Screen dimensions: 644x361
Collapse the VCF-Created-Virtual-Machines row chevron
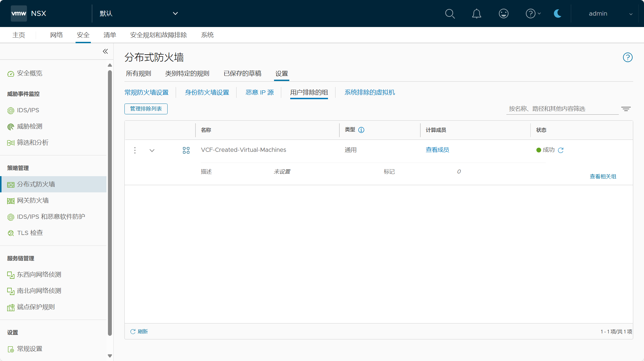(152, 150)
